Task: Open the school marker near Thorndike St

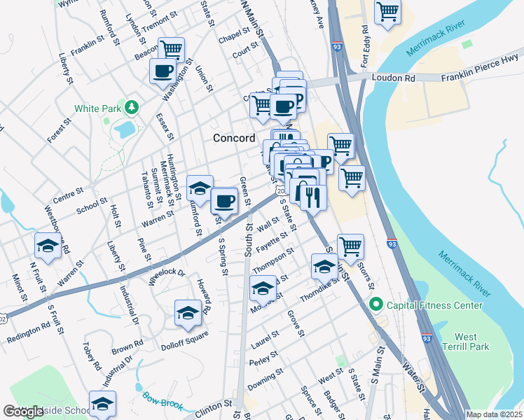Action: [x=324, y=269]
